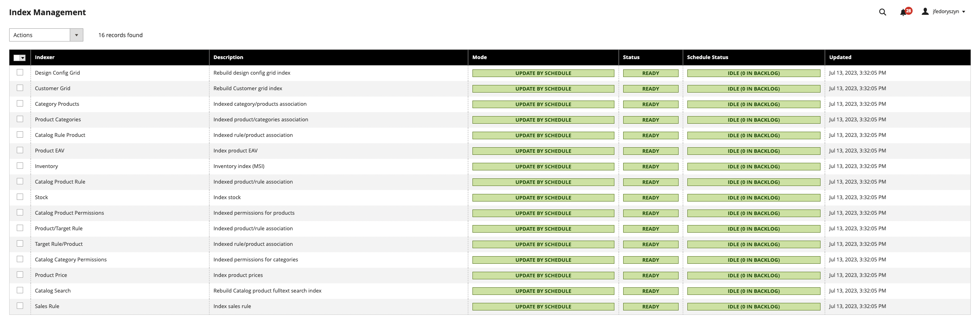Click the user avatar icon
The image size is (980, 336).
click(925, 12)
